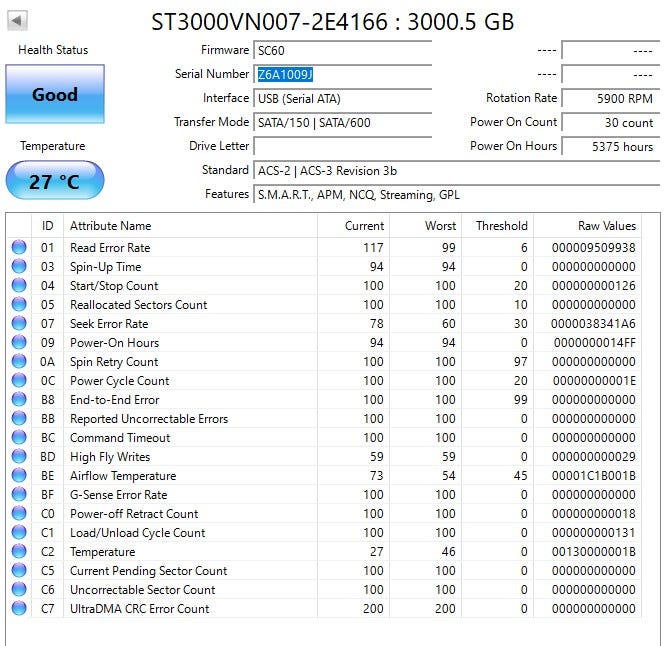667x646 pixels.
Task: Click the Good health status button
Action: [55, 94]
